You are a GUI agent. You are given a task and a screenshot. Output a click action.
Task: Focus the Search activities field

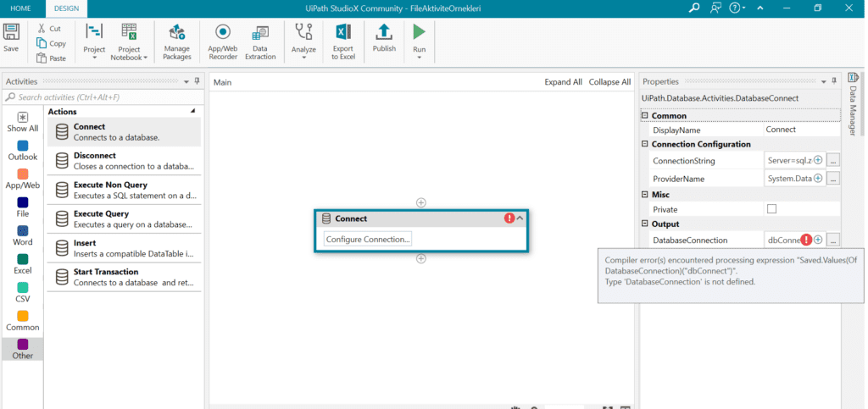pos(102,97)
